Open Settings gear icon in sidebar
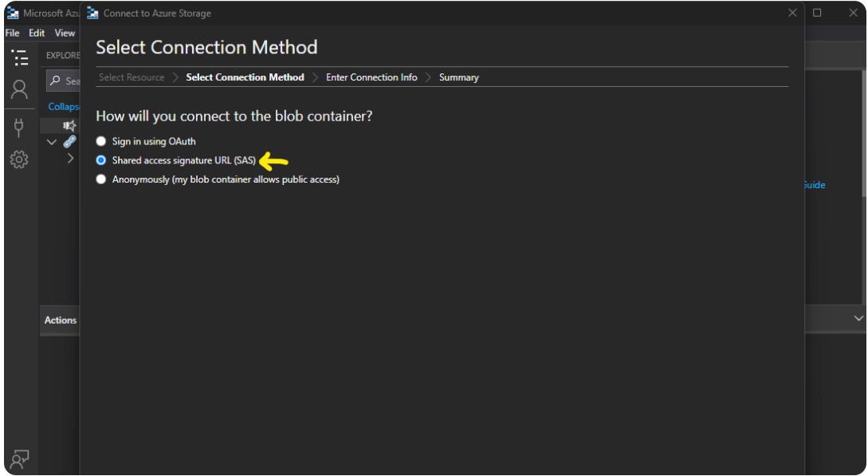This screenshot has height=476, width=868. tap(20, 159)
